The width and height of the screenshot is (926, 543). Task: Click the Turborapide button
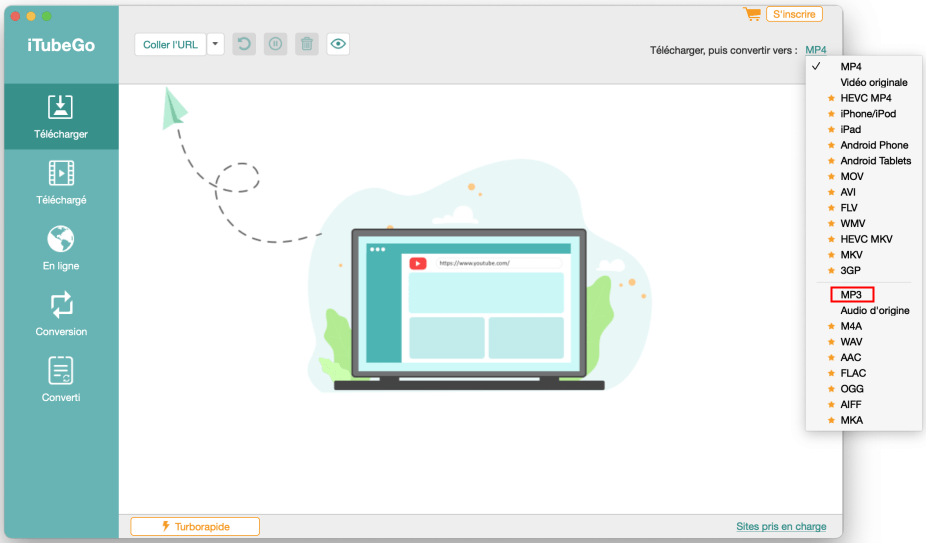195,526
